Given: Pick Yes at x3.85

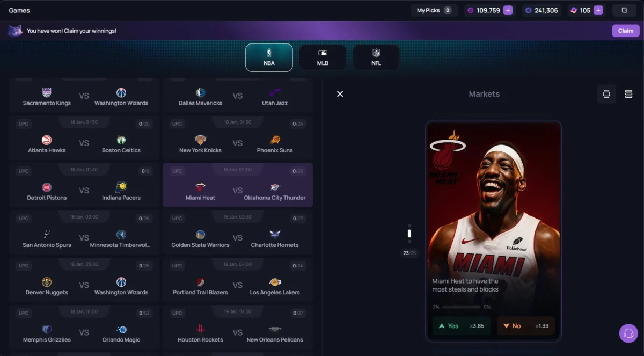Looking at the screenshot, I should click(462, 326).
